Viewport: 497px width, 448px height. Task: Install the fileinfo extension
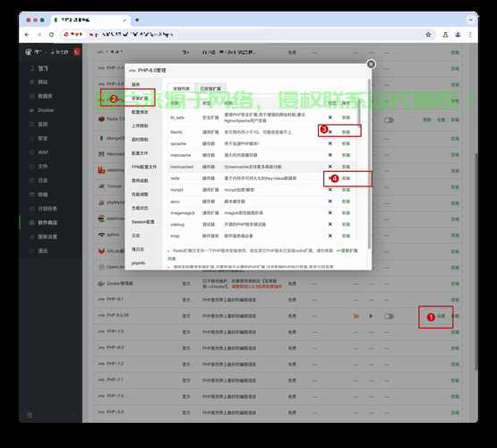tap(346, 133)
